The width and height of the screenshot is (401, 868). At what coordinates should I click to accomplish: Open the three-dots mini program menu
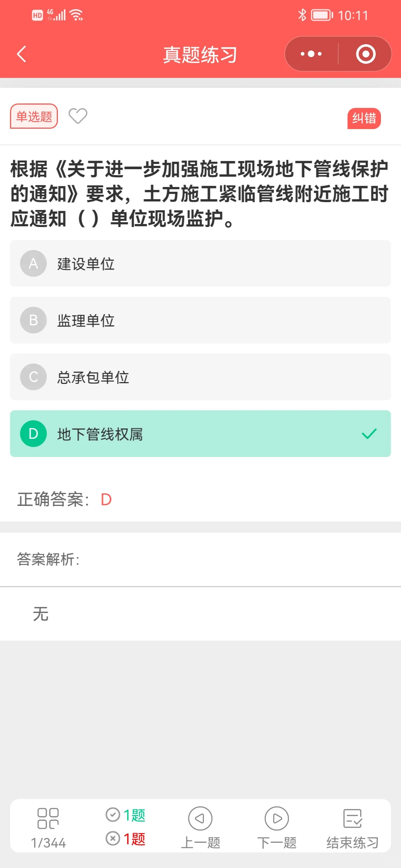click(311, 54)
